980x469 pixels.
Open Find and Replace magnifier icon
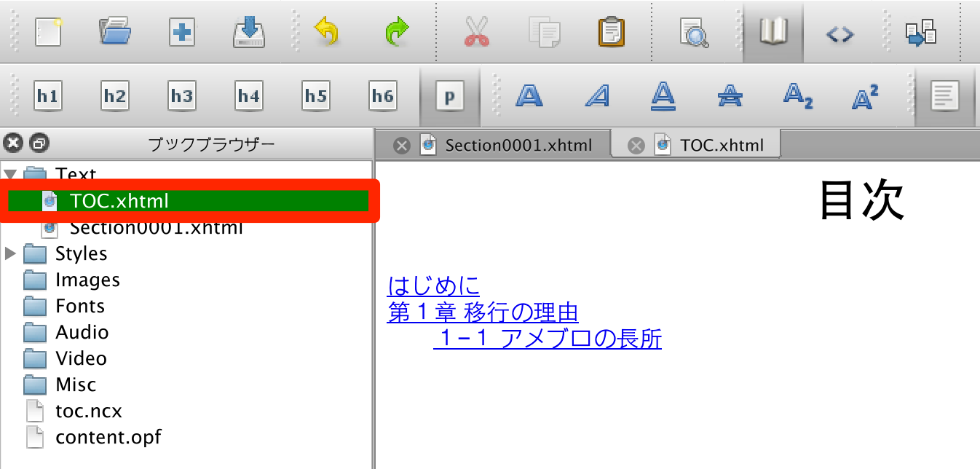coord(694,33)
